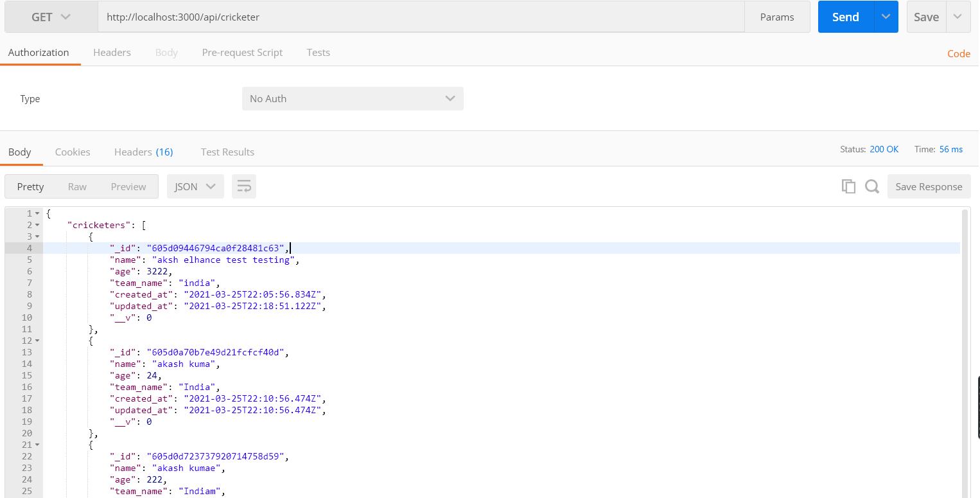Click the Type label

pyautogui.click(x=30, y=99)
